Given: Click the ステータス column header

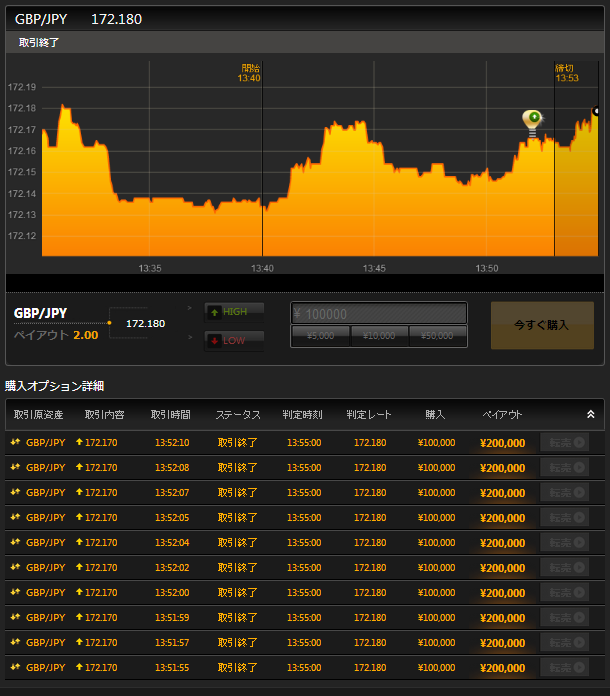Looking at the screenshot, I should 238,415.
